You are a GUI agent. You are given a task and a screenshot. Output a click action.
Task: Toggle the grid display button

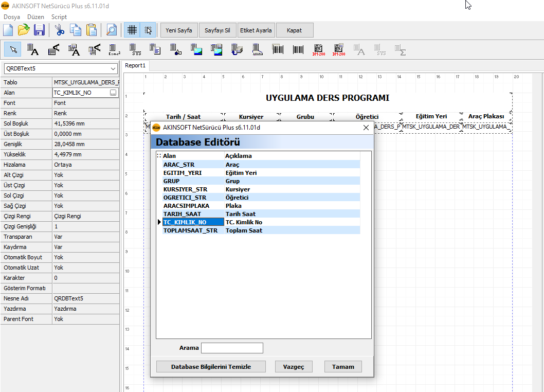132,30
